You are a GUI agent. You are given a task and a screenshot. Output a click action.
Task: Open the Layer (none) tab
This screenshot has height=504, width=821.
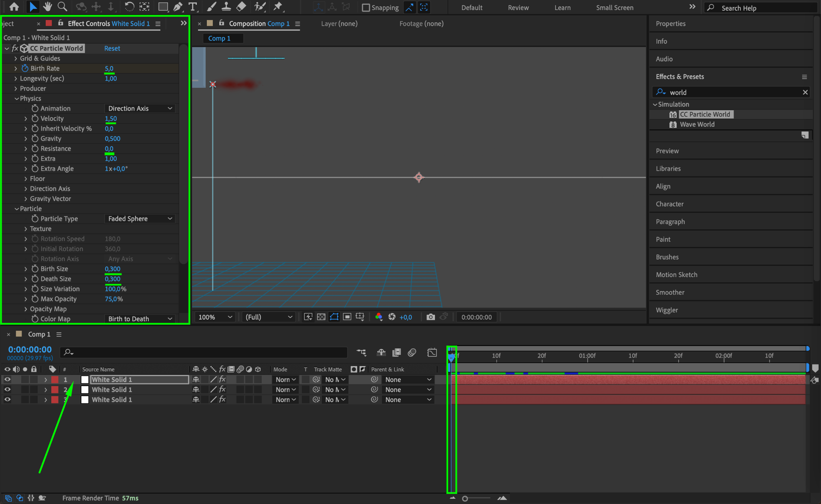tap(339, 24)
